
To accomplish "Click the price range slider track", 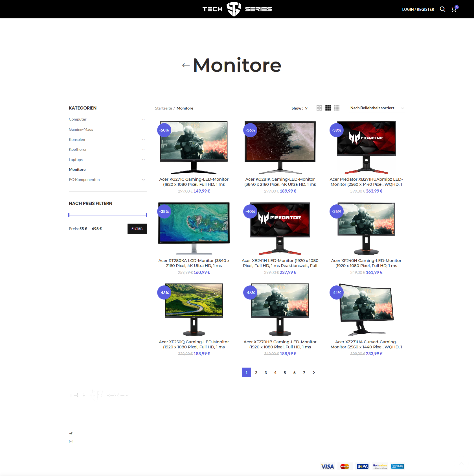I will coord(108,215).
